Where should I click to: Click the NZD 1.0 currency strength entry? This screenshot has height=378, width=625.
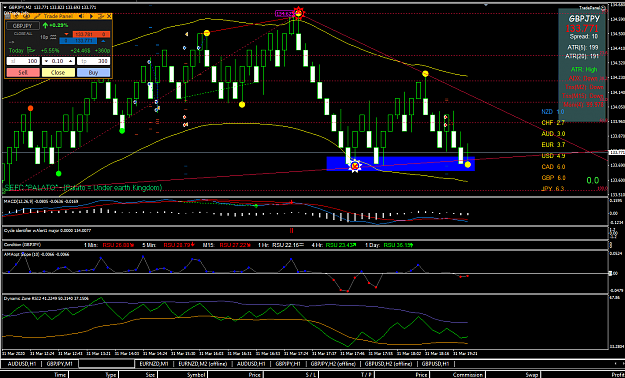tap(553, 112)
